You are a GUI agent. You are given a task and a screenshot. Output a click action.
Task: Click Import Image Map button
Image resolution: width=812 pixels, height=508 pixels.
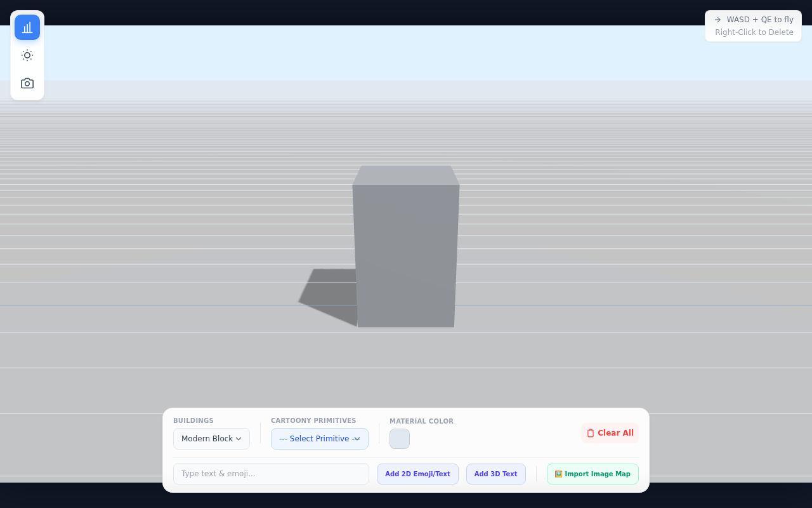click(593, 474)
